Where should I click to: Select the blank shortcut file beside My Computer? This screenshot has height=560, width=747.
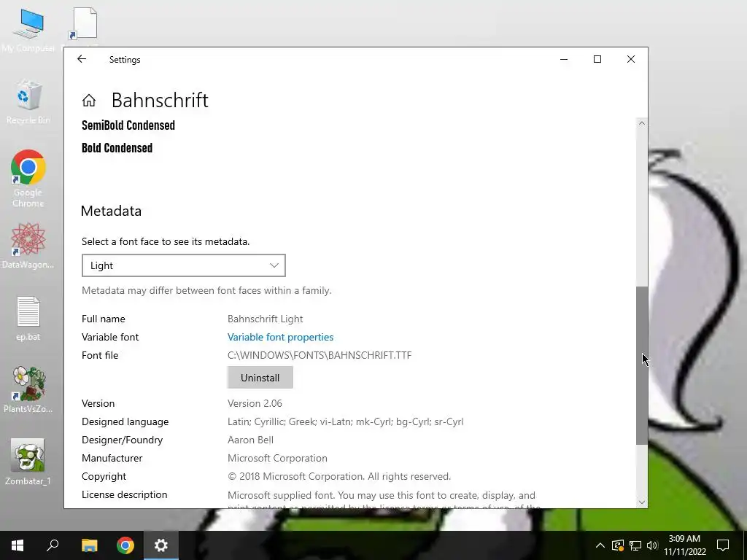coord(85,24)
